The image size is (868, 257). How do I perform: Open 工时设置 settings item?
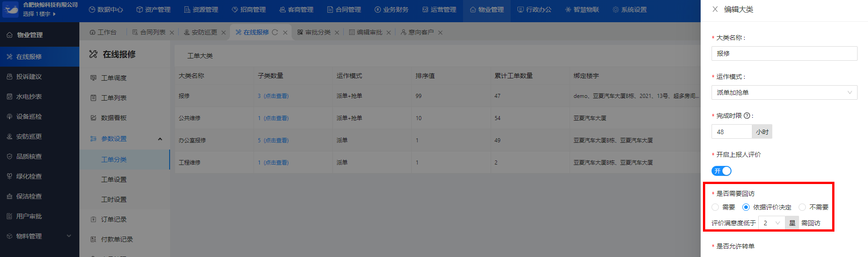[125, 199]
